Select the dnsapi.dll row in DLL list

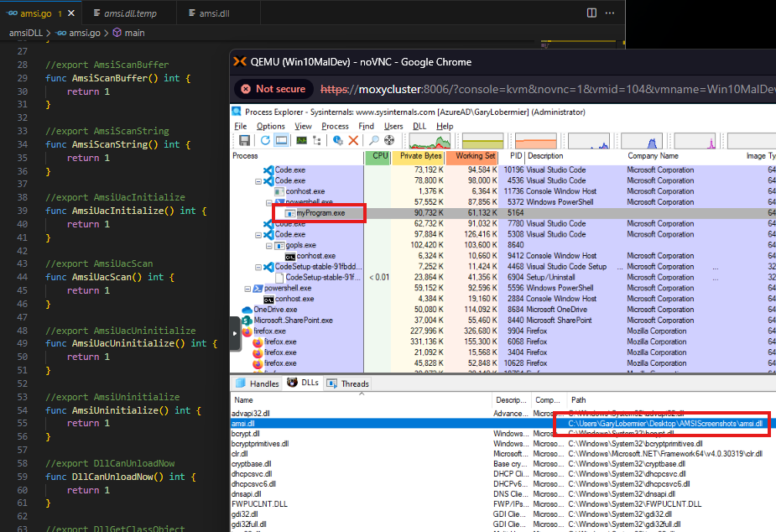click(503, 494)
